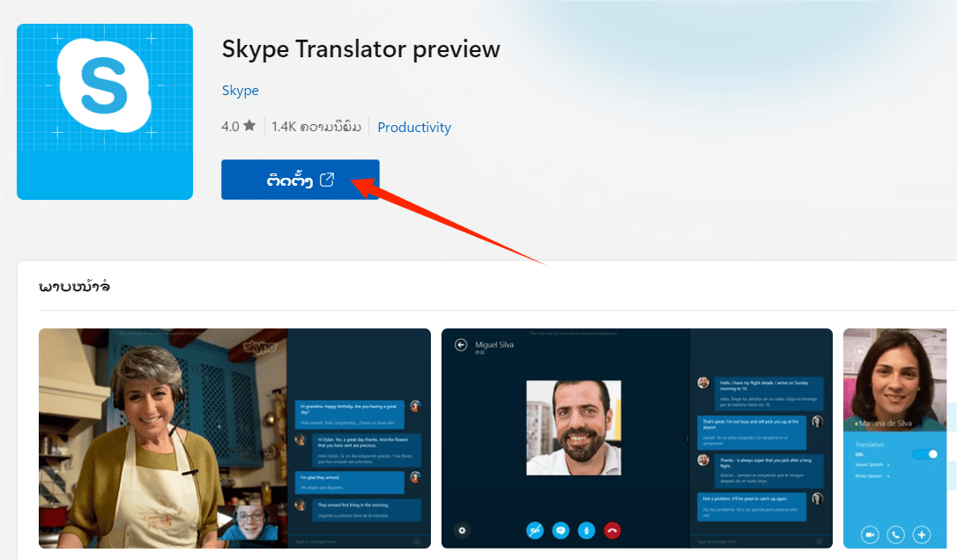Click the Skype Translator preview title

[360, 48]
